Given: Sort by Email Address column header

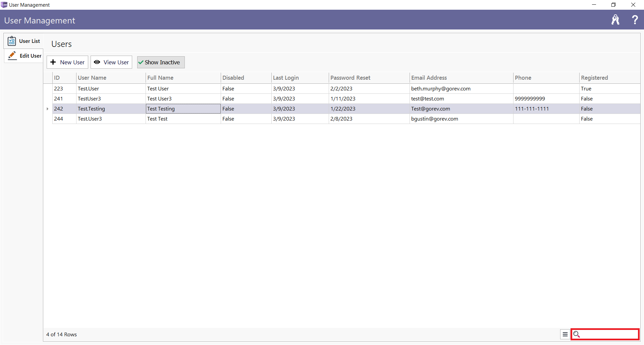Looking at the screenshot, I should click(461, 78).
